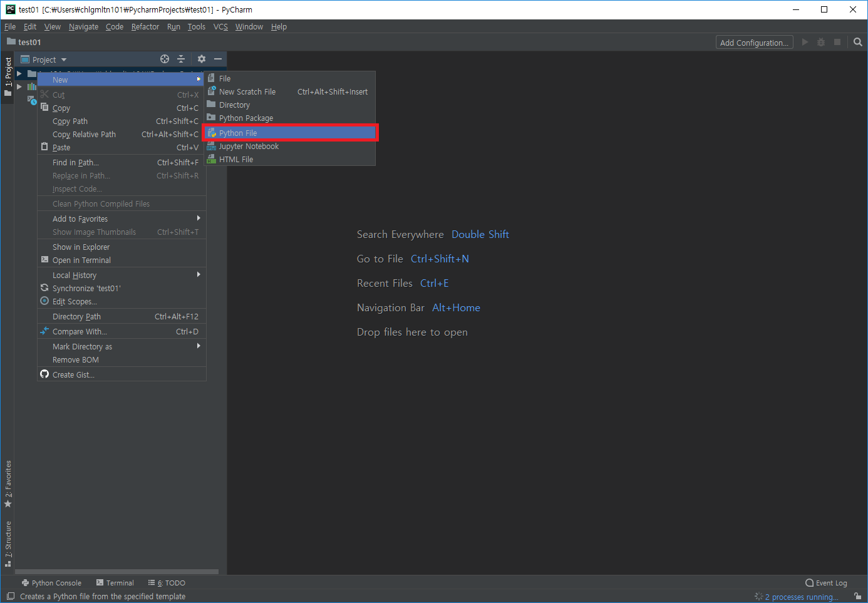Click the Python File icon in submenu
The width and height of the screenshot is (868, 603).
click(x=212, y=133)
